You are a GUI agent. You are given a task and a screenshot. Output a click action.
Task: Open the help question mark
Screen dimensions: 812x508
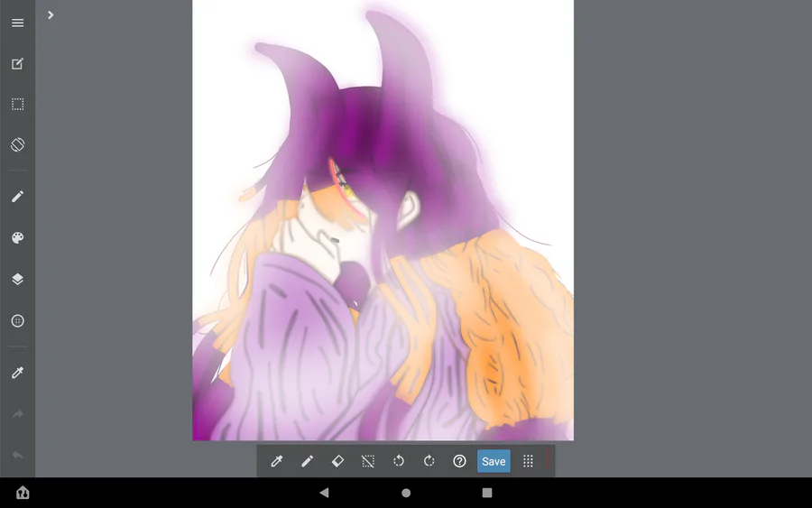pyautogui.click(x=459, y=461)
